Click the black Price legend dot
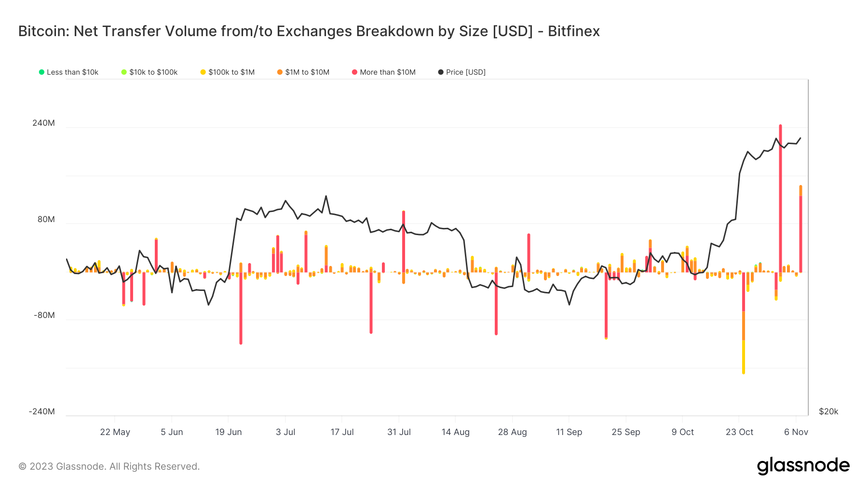Screen dimensions: 868x488 tap(441, 72)
